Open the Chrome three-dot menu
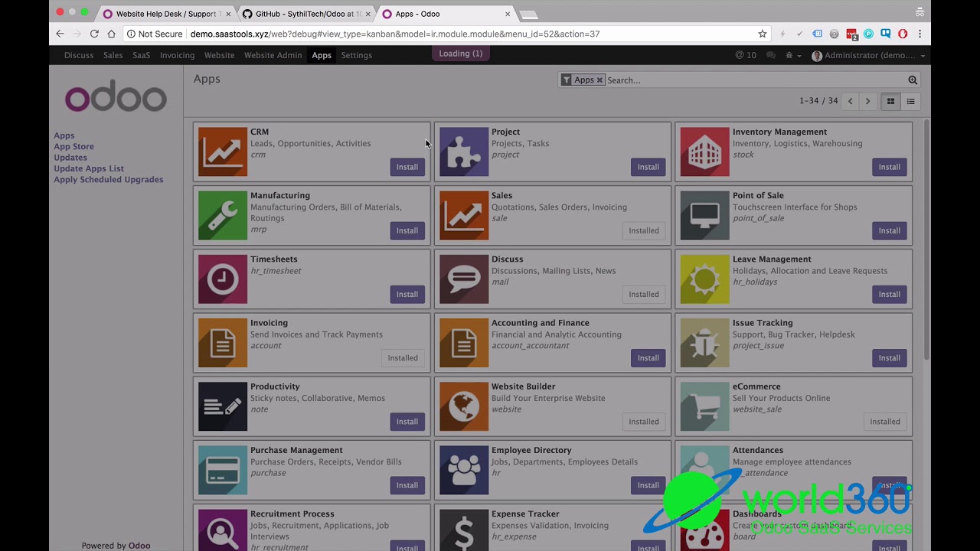This screenshot has height=551, width=980. pyautogui.click(x=920, y=34)
